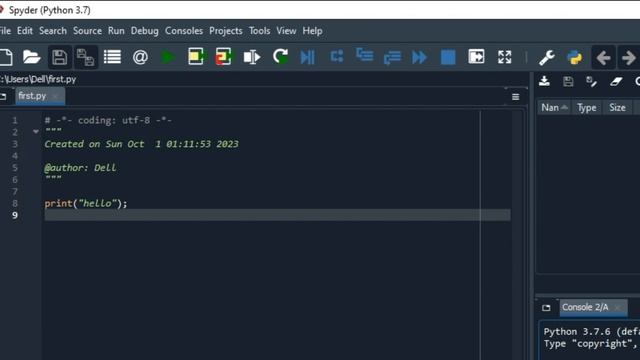Screen dimensions: 640x360
Task: Collapse docstring fold arrow on line 2
Action: pyautogui.click(x=36, y=131)
